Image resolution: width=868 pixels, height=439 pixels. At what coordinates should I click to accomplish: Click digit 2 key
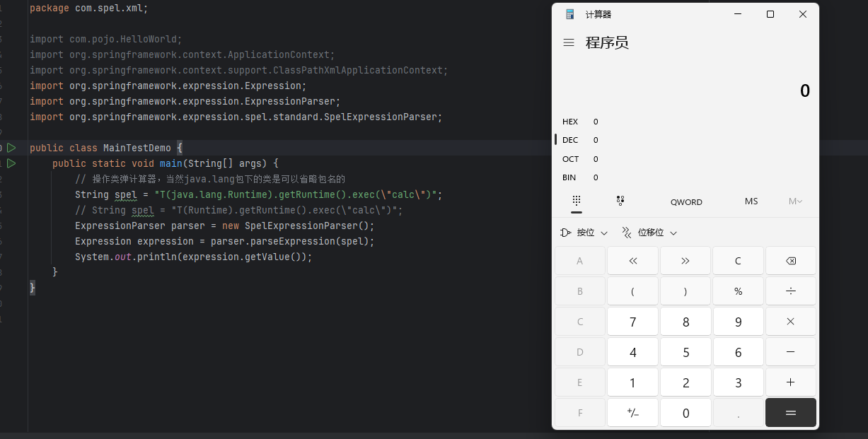(x=685, y=382)
